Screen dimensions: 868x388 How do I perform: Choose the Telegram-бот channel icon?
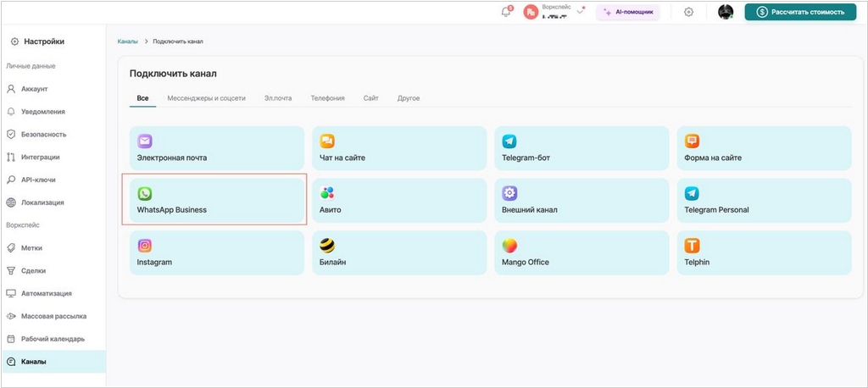click(x=509, y=141)
